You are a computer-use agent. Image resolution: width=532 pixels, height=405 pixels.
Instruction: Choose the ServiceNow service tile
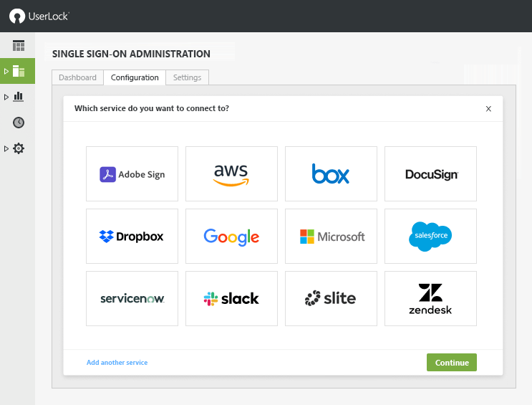132,298
